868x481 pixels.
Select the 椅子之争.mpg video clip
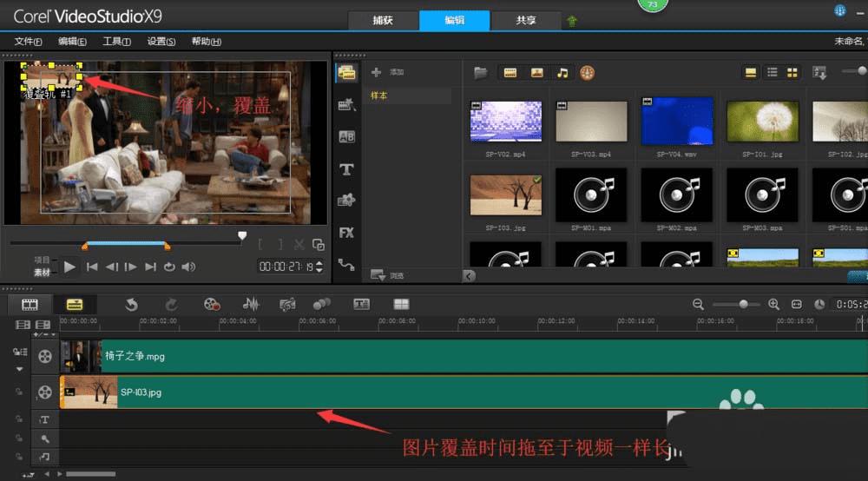click(x=464, y=357)
